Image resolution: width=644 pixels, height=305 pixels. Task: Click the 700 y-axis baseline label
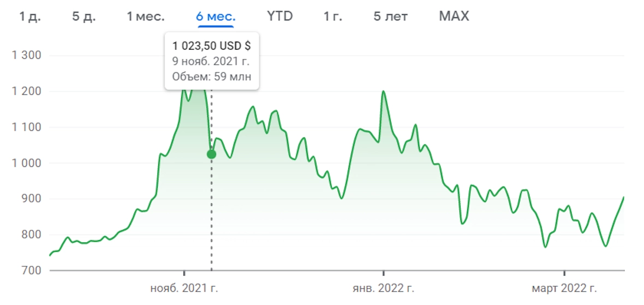coord(35,271)
